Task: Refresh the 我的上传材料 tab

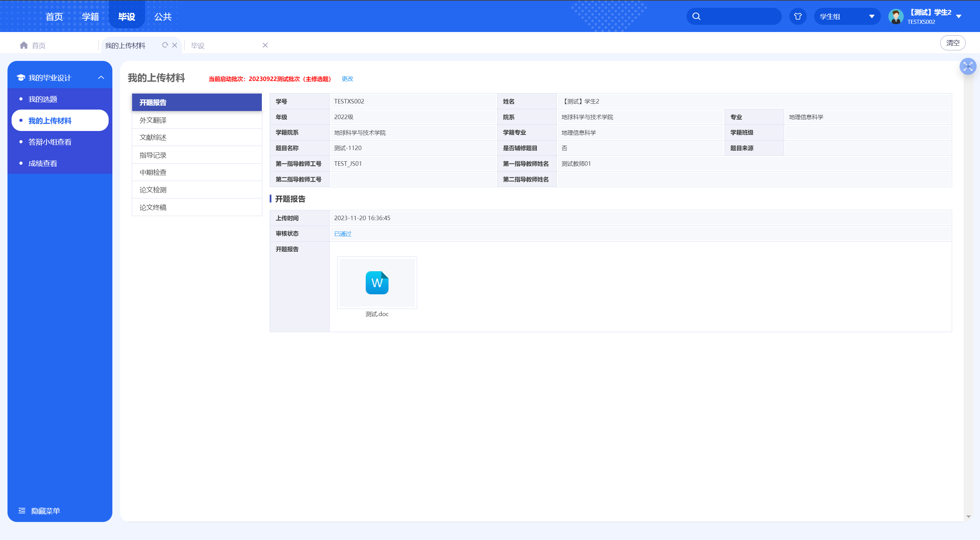Action: pos(165,45)
